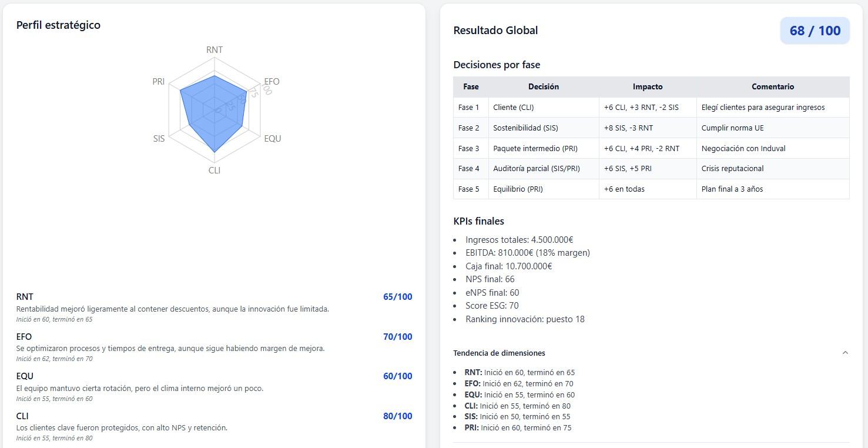Click the EQU axis label on radar chart

click(272, 139)
